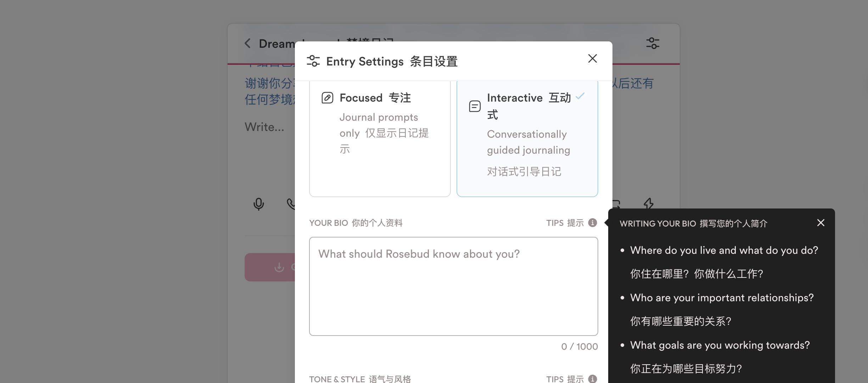Image resolution: width=868 pixels, height=383 pixels.
Task: Close the Writing Your Bio tips popup
Action: tap(821, 223)
